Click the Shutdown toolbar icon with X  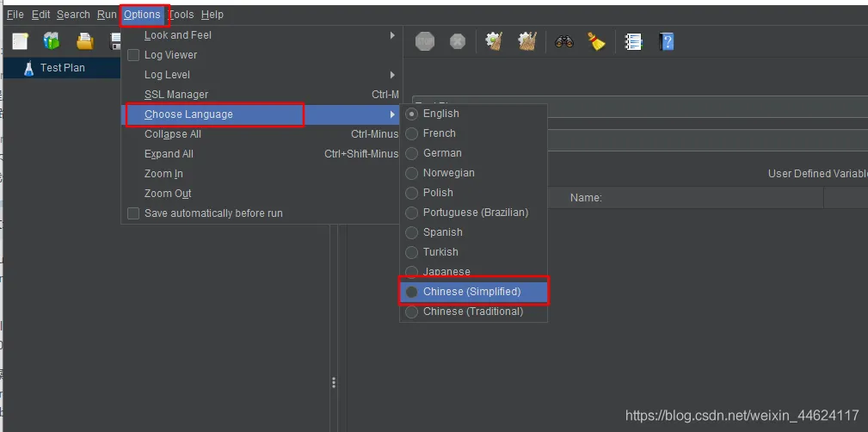[458, 41]
